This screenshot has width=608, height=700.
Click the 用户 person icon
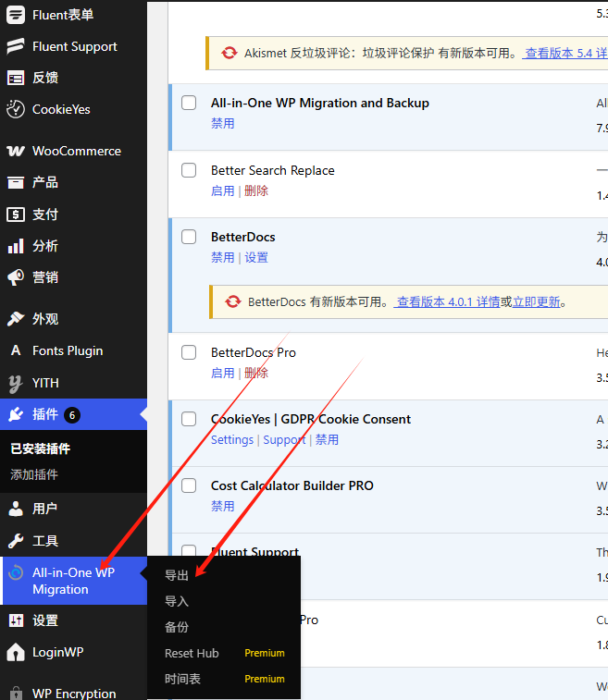click(16, 509)
